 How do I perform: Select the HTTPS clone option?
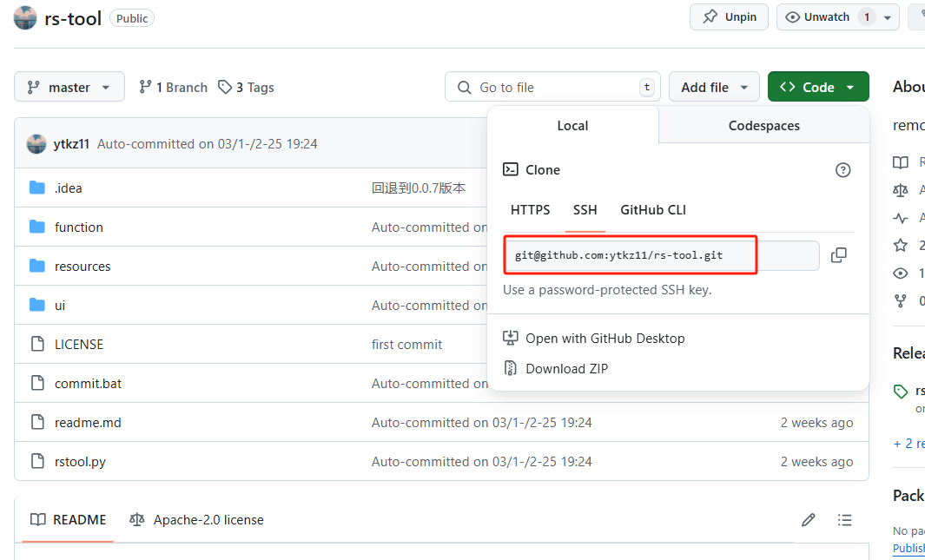tap(531, 210)
